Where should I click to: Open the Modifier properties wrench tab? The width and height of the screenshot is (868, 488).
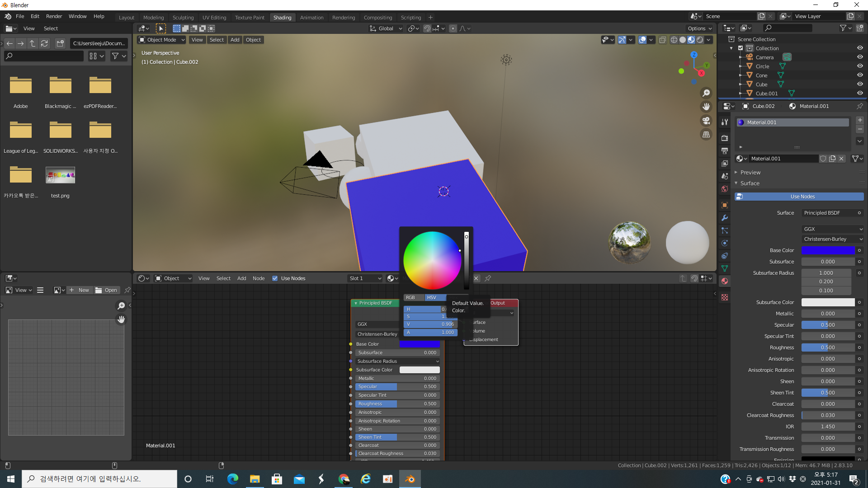[725, 218]
